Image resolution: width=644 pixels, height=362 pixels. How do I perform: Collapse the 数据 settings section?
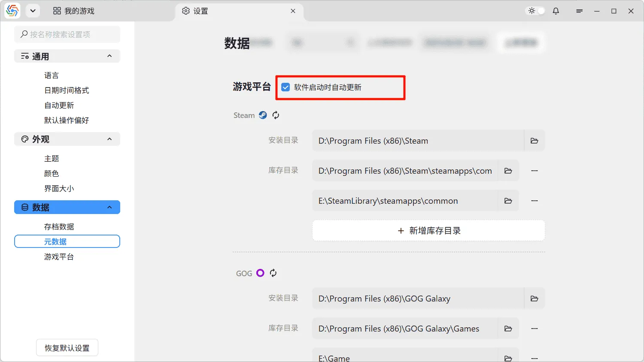109,207
